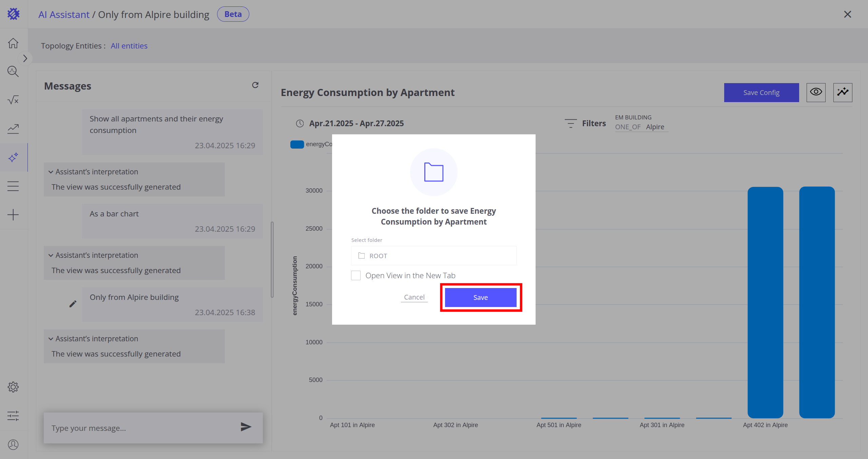Viewport: 868px width, 459px height.
Task: Open the ROOT folder selector
Action: (x=433, y=256)
